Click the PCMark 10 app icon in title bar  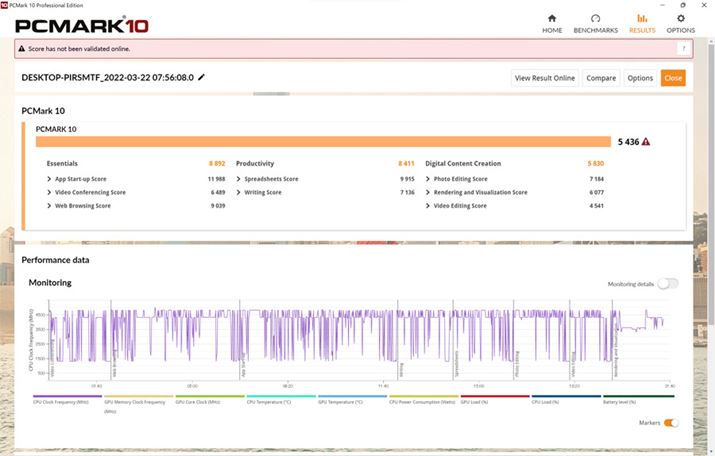tap(5, 4)
